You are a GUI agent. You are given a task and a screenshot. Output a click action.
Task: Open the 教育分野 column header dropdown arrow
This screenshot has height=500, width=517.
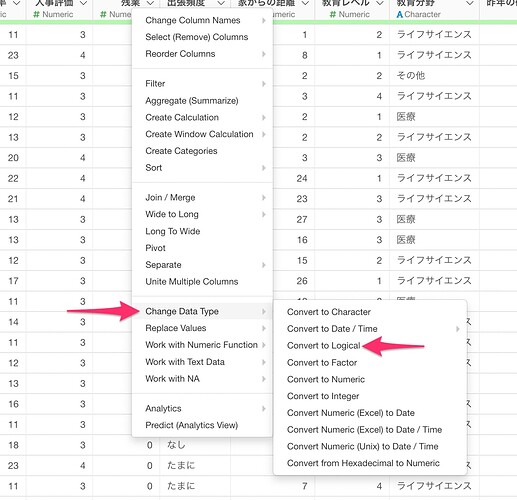pyautogui.click(x=470, y=3)
